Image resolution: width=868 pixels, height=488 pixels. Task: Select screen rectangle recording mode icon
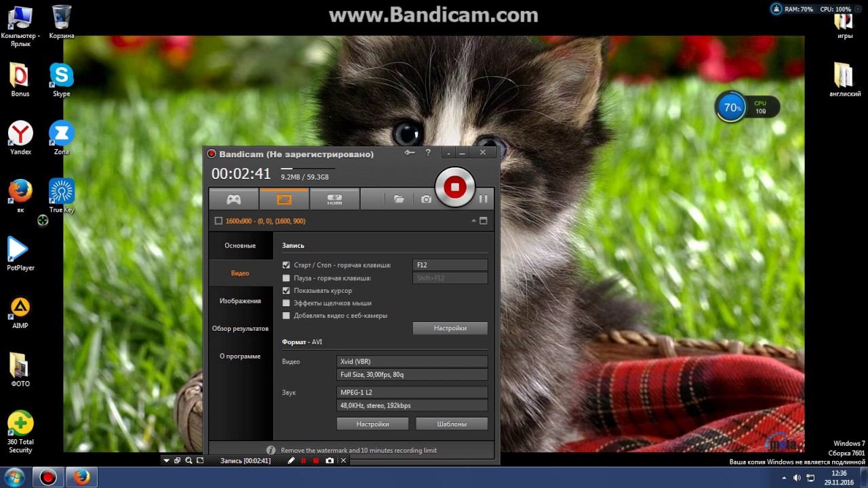[x=284, y=199]
